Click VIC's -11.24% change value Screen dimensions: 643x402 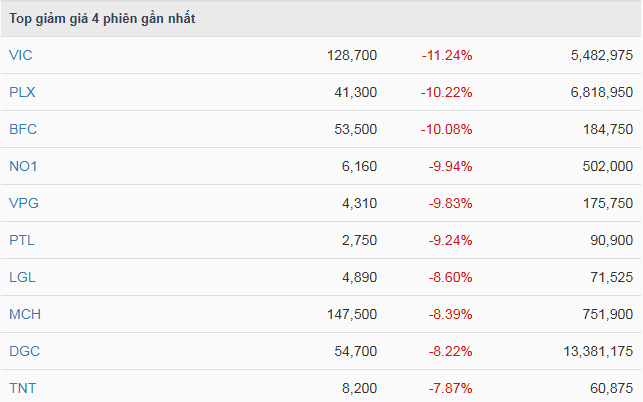446,55
